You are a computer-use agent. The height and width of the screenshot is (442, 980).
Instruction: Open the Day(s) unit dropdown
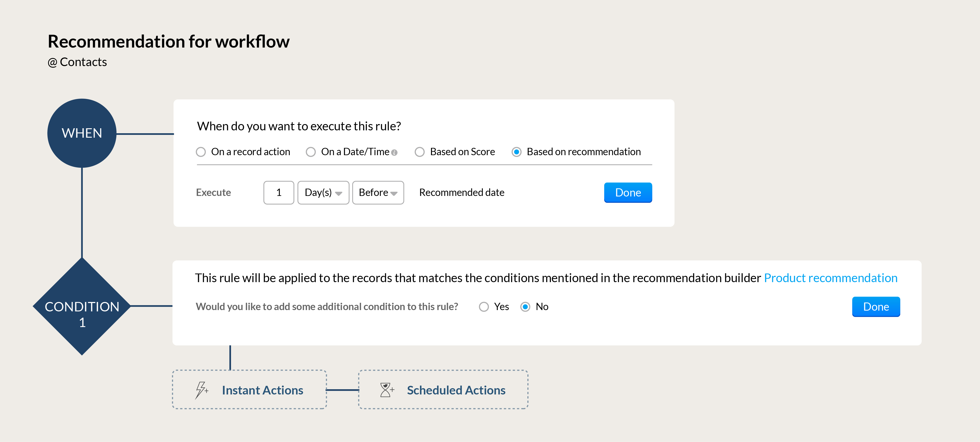pos(323,193)
